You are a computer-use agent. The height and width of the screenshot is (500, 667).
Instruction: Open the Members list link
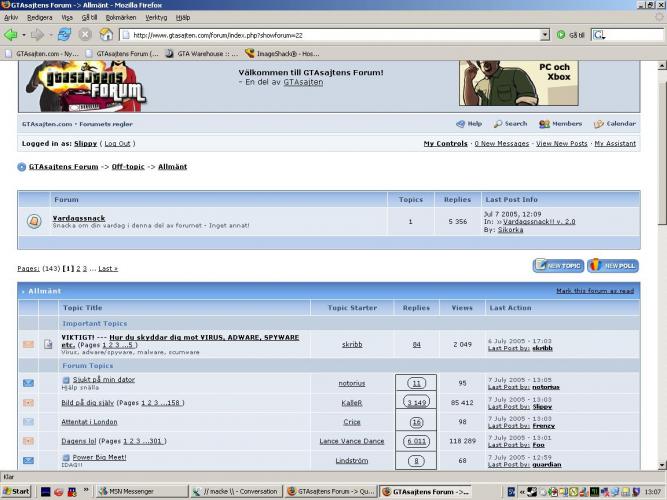coord(560,124)
